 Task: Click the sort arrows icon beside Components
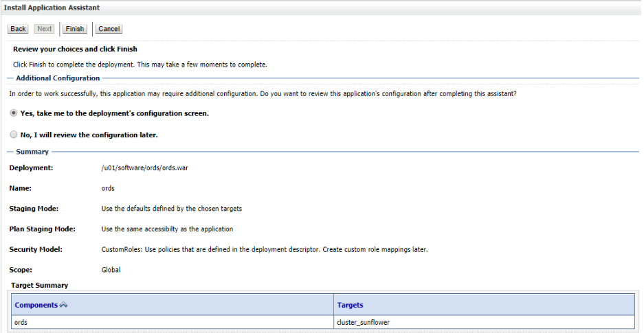[x=64, y=305]
